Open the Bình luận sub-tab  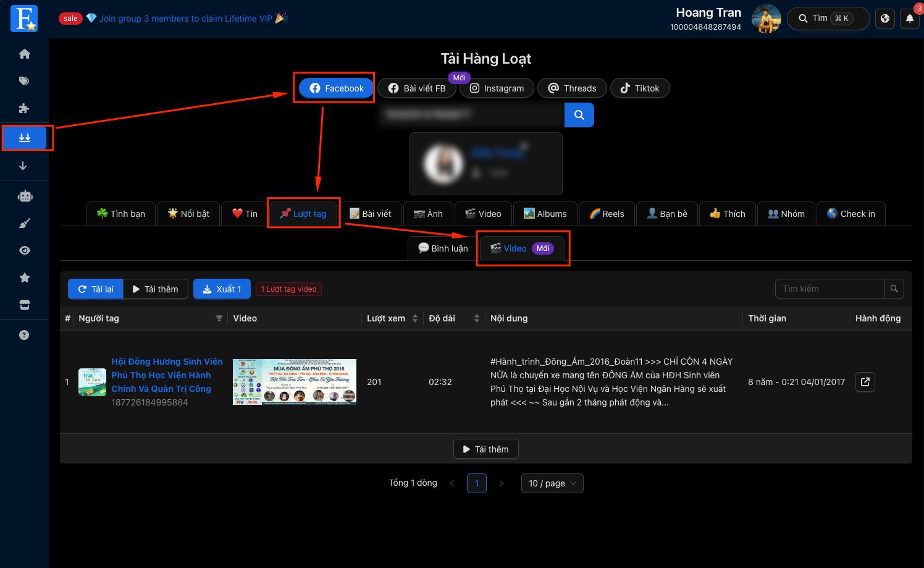tap(443, 248)
